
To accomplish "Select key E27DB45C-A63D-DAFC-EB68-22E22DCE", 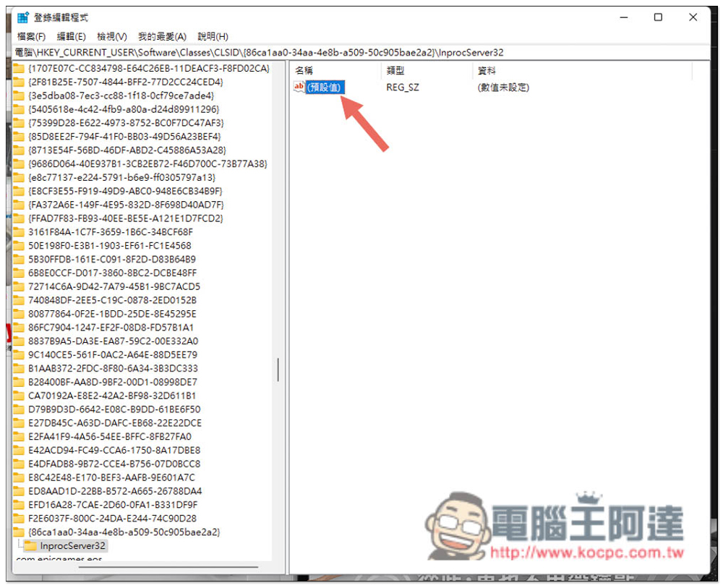I will click(115, 422).
